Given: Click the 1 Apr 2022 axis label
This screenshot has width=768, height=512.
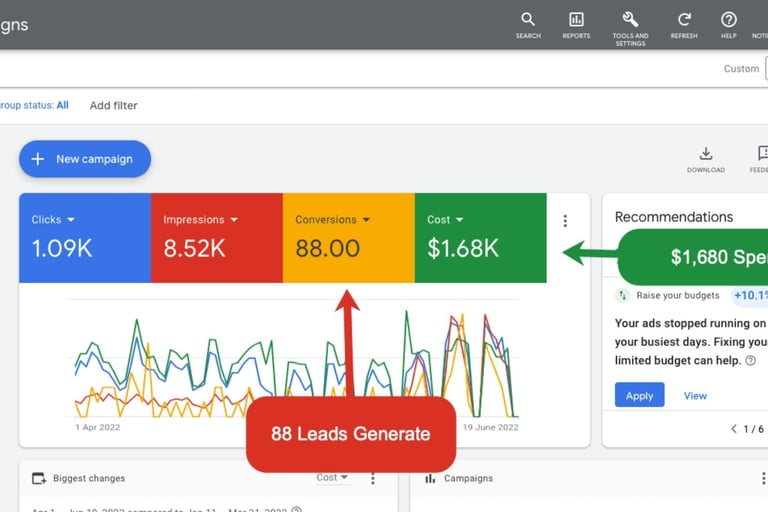Looking at the screenshot, I should 97,427.
